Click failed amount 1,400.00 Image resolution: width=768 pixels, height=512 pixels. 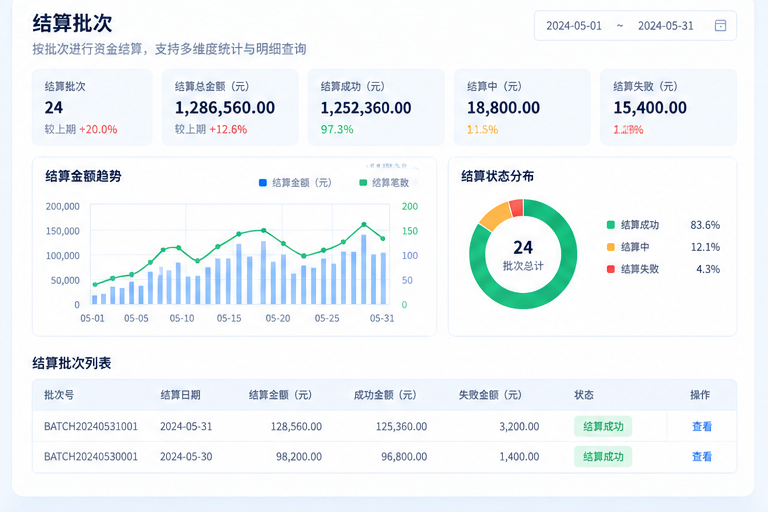(x=519, y=457)
